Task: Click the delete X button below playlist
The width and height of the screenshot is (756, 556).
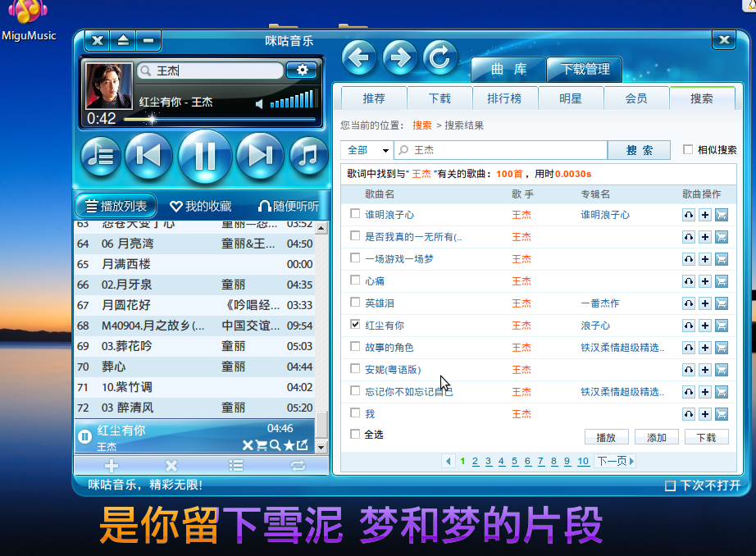Action: 171,466
